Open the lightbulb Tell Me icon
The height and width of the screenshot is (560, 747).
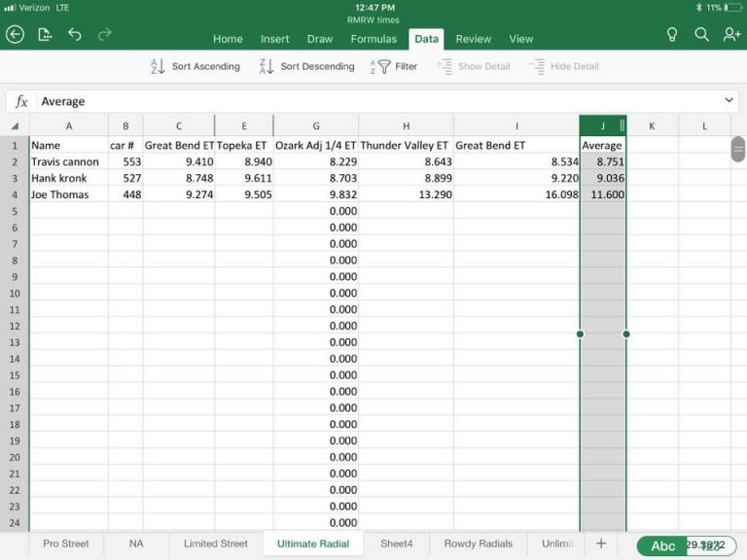(x=671, y=34)
